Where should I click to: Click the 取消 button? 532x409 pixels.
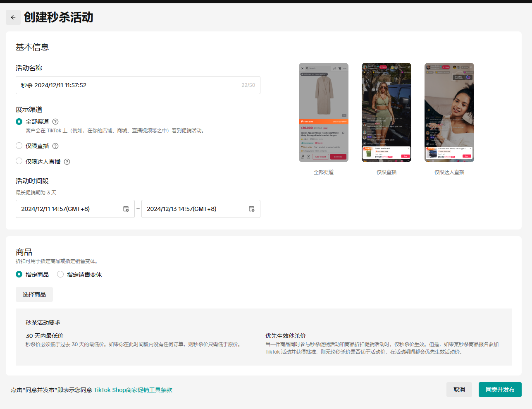(459, 390)
